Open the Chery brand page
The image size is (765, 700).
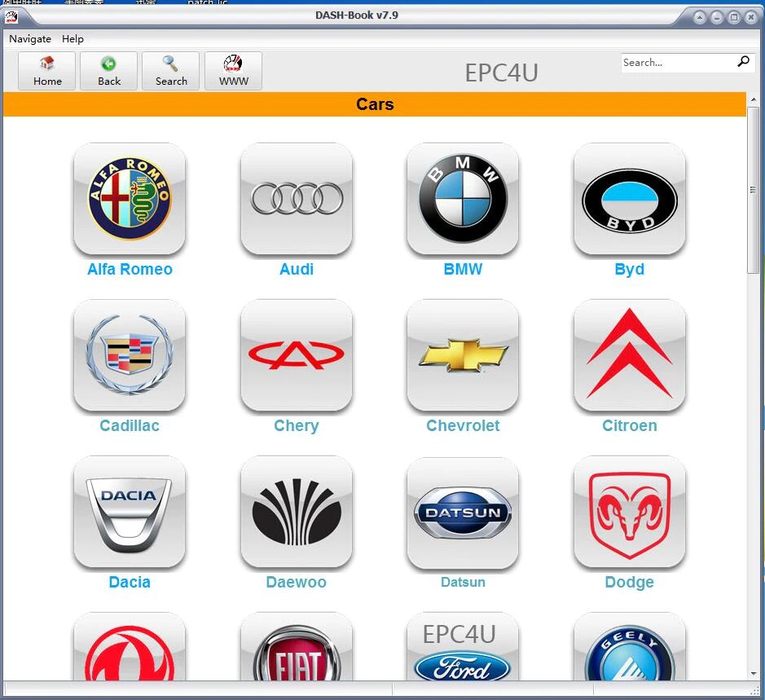click(x=297, y=356)
